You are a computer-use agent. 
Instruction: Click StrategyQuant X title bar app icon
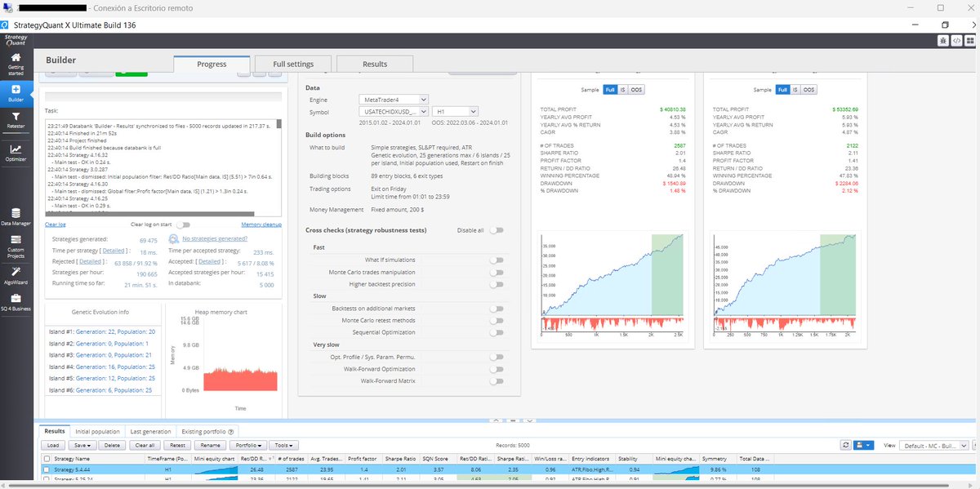6,25
